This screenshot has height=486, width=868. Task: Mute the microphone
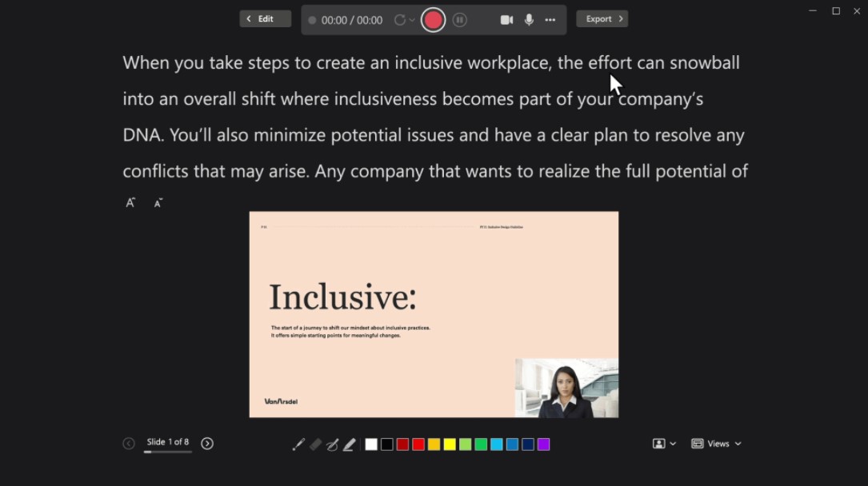[529, 20]
